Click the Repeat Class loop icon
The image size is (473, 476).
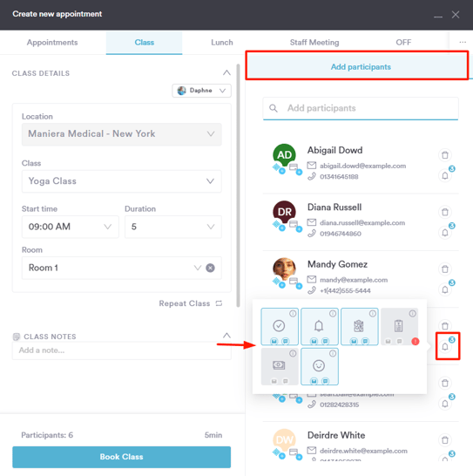219,303
